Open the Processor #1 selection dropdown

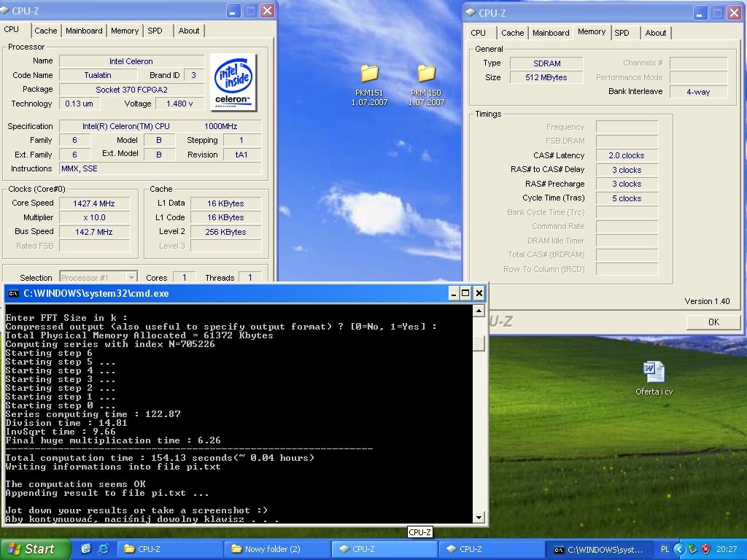click(x=131, y=277)
